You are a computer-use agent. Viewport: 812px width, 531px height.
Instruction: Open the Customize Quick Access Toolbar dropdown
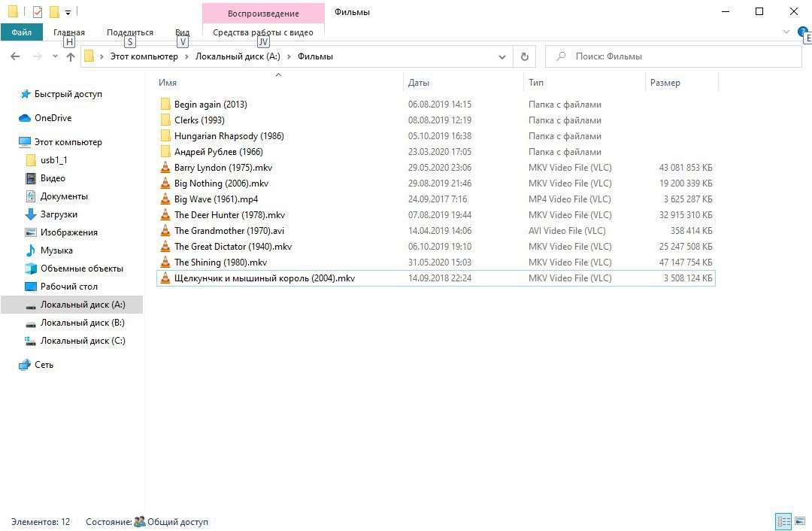pos(68,12)
